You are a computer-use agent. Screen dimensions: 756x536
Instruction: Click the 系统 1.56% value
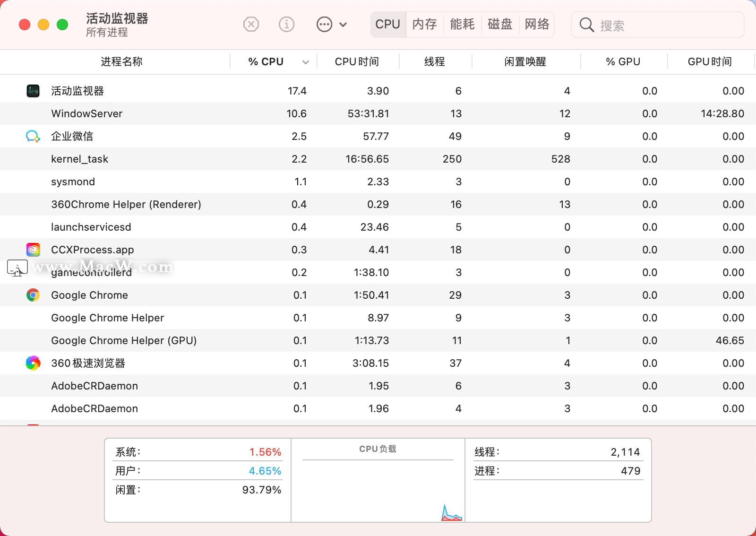point(265,452)
